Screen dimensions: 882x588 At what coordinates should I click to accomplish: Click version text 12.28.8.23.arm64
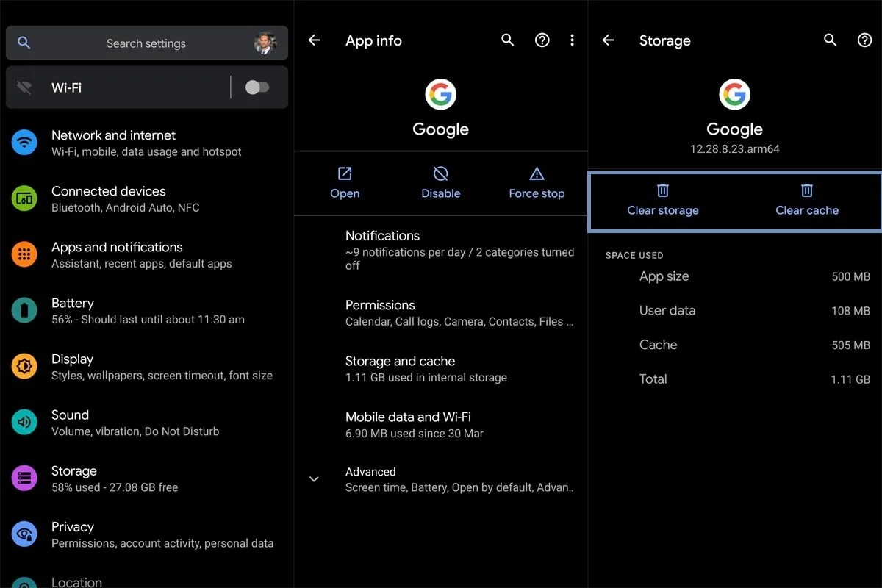(x=735, y=148)
